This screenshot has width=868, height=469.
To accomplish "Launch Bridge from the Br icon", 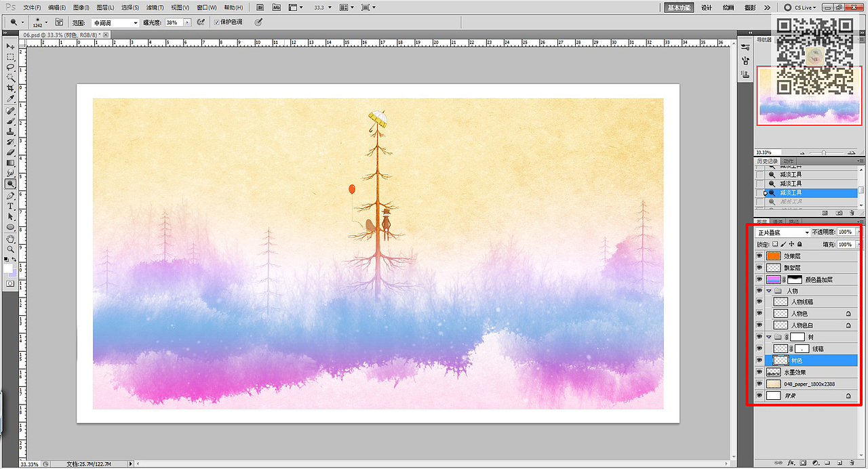I will pyautogui.click(x=261, y=7).
